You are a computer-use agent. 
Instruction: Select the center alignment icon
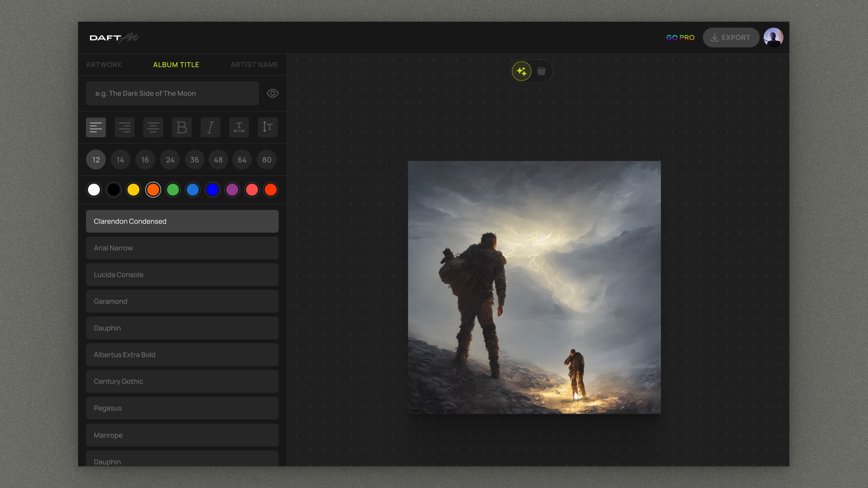coord(153,127)
